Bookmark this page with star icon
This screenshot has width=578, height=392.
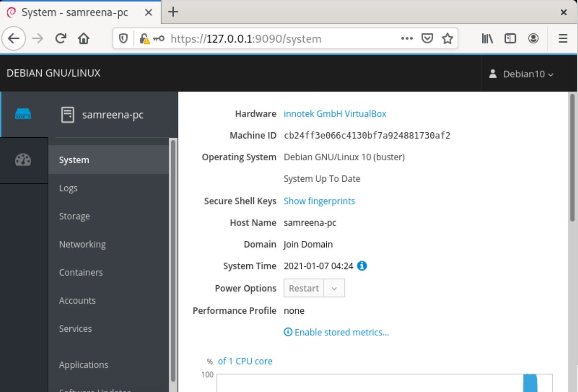point(447,39)
